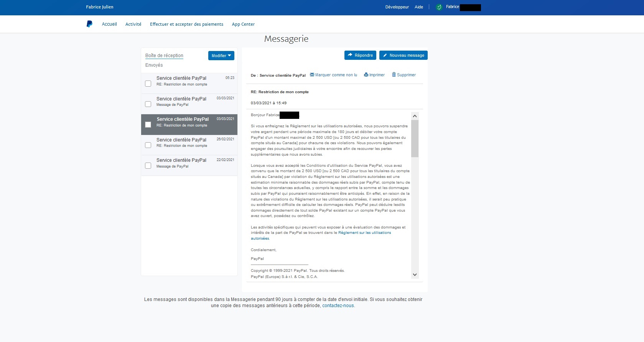Select Boîte de réception folder
This screenshot has height=342, width=644.
tap(164, 56)
